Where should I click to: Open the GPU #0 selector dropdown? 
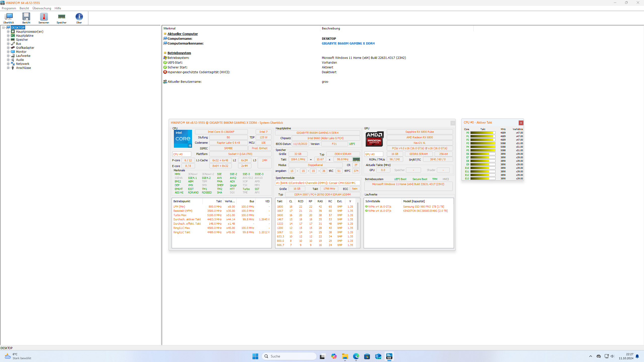point(373,154)
